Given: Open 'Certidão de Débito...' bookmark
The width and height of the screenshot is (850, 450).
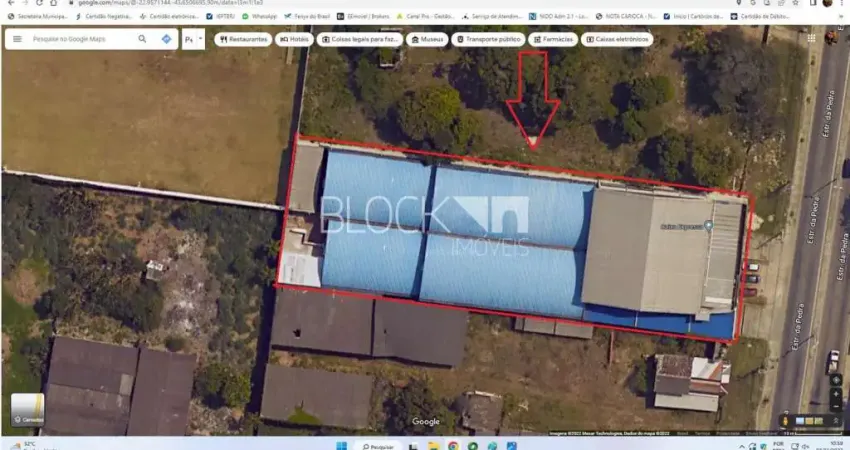Looking at the screenshot, I should point(759,17).
